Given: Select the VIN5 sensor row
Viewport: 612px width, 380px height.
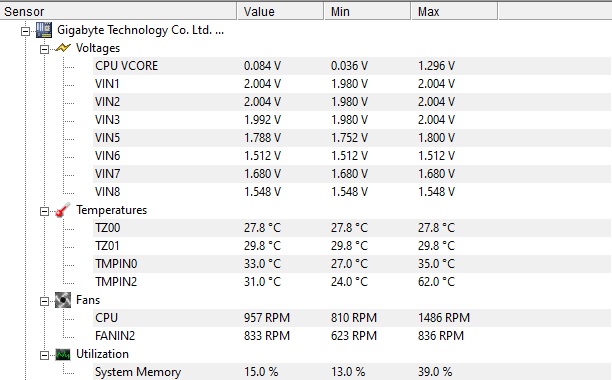Looking at the screenshot, I should pyautogui.click(x=352, y=138).
